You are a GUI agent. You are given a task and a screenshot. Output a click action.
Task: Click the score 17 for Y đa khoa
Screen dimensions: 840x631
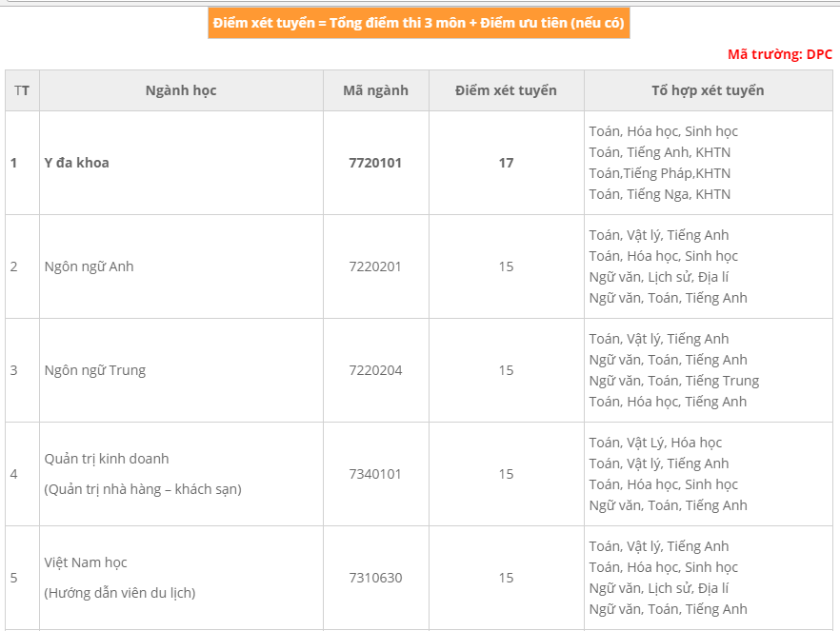coord(506,163)
